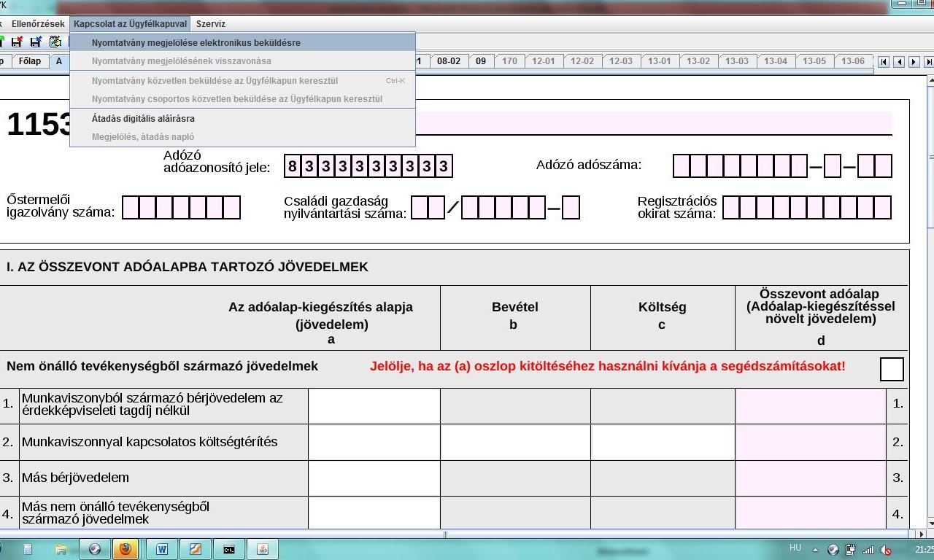The height and width of the screenshot is (560, 934).
Task: Open the 170 form tab
Action: coord(509,61)
